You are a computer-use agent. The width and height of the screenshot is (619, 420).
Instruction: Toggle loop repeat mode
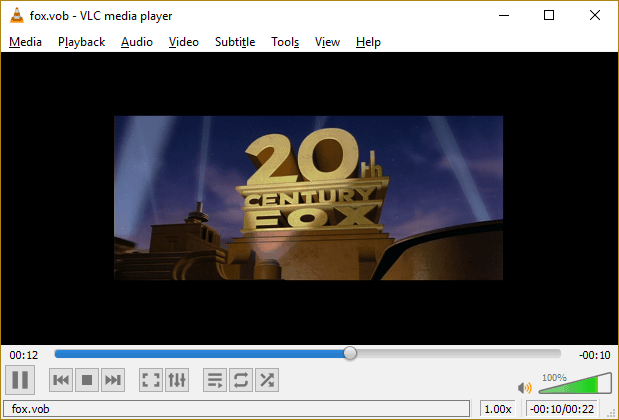pos(241,380)
